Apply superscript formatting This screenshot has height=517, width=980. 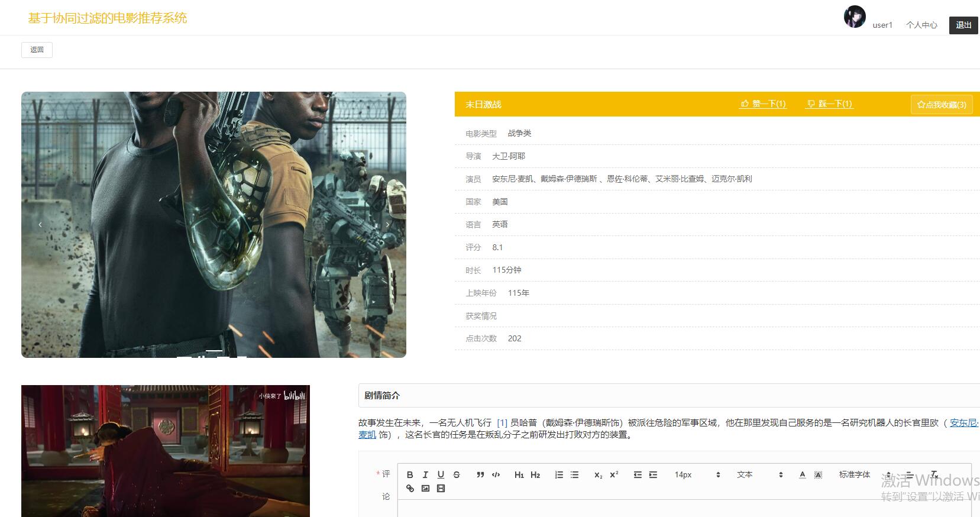(x=614, y=474)
